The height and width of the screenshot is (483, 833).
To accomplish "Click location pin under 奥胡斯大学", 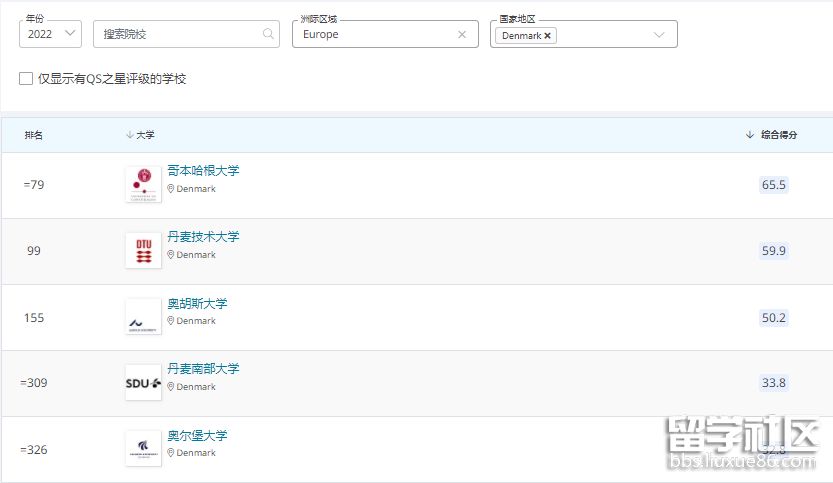I will point(171,320).
